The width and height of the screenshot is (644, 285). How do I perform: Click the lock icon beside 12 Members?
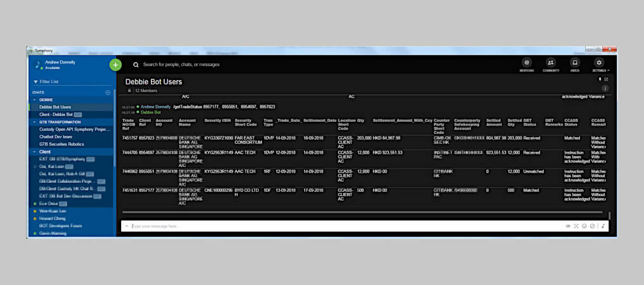(129, 91)
